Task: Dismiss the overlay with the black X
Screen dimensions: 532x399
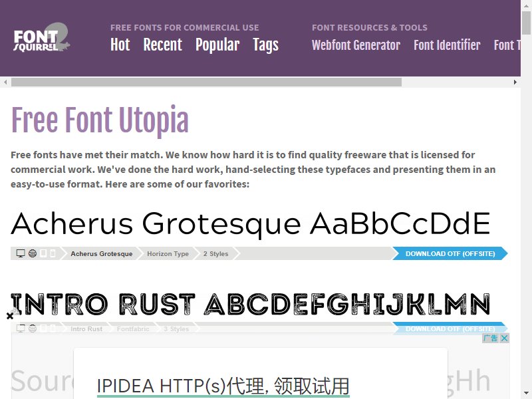Action: [10, 317]
